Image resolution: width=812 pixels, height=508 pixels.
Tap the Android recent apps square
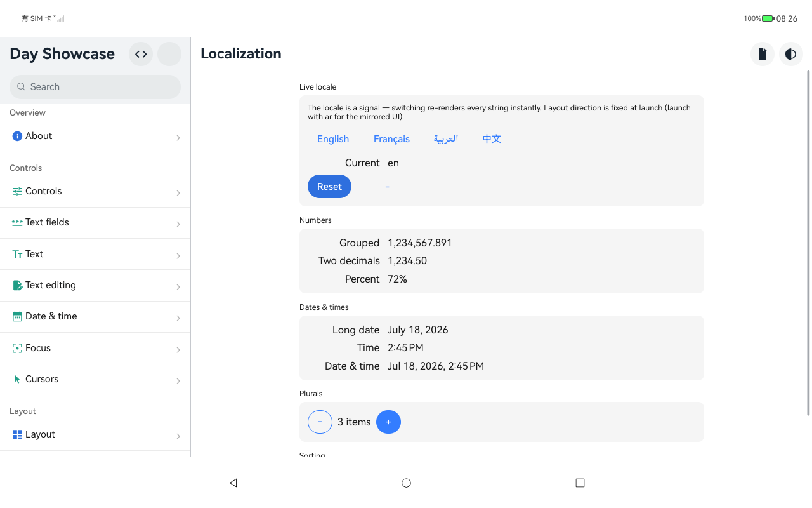point(580,483)
